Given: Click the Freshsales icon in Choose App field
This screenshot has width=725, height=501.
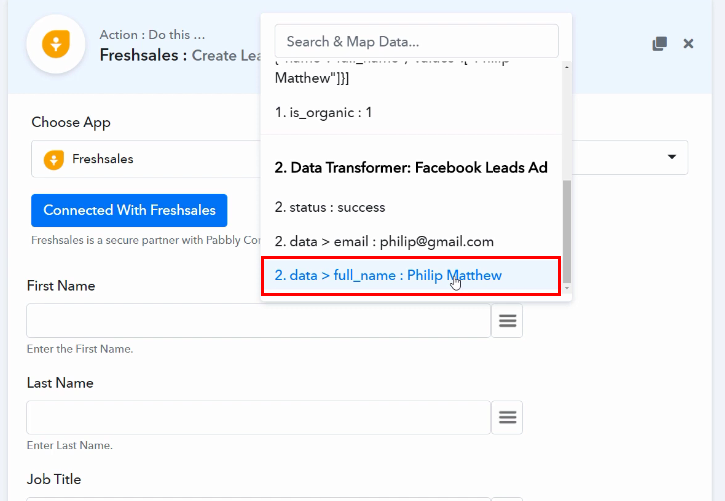Looking at the screenshot, I should pos(54,159).
